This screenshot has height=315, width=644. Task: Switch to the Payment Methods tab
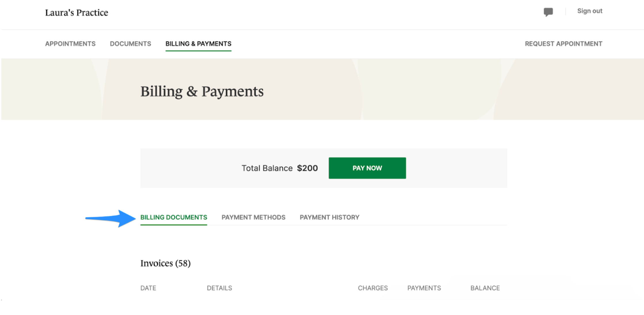(253, 217)
